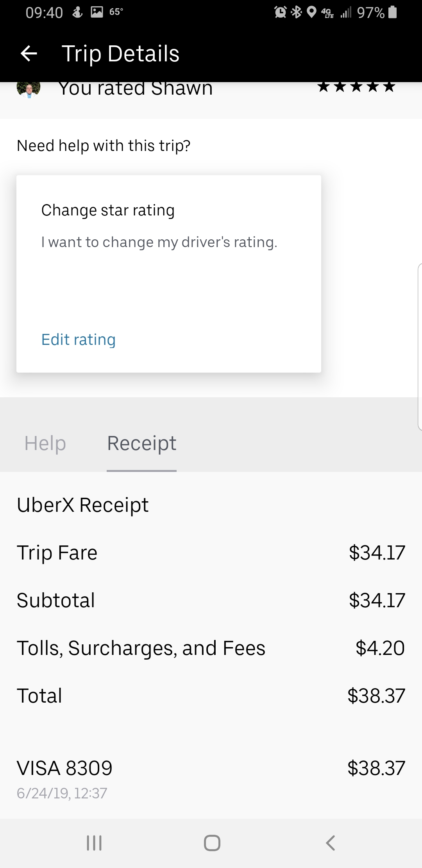Tap the Bluetooth status icon
Viewport: 422px width, 868px height.
[x=297, y=13]
